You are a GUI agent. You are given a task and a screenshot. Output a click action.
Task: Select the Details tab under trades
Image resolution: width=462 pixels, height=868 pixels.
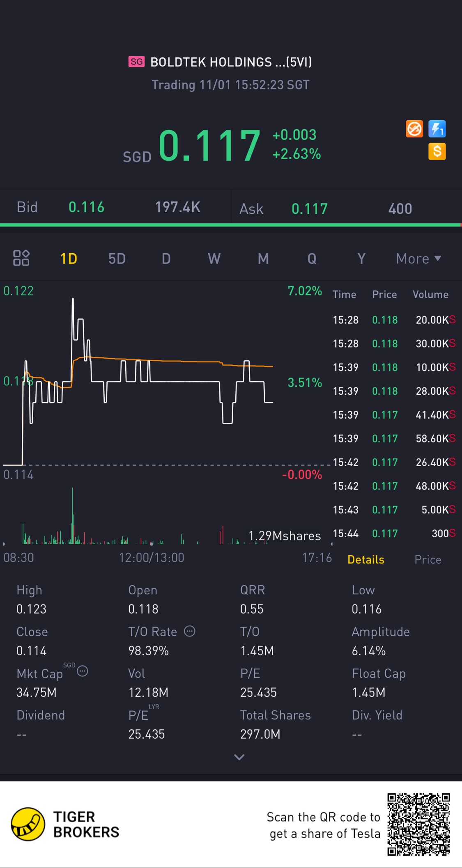365,559
